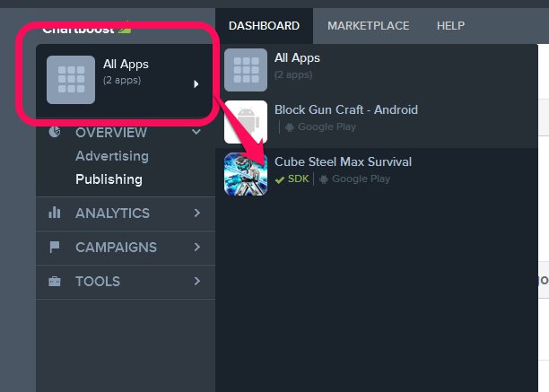This screenshot has width=549, height=392.
Task: Open the OVERVIEW section
Action: [111, 133]
